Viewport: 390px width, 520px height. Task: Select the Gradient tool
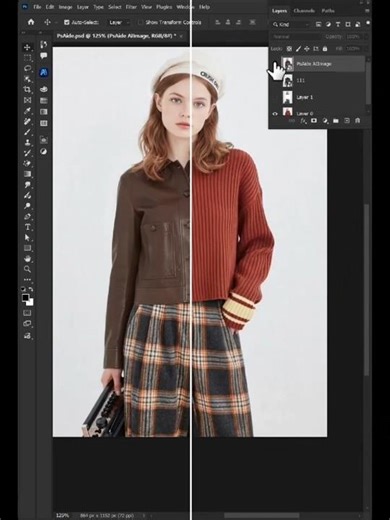[27, 174]
